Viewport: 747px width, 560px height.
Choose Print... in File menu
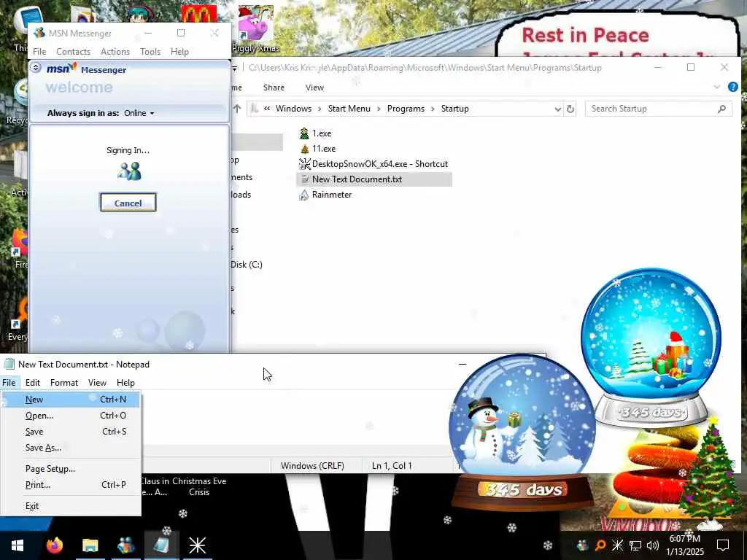pos(71,485)
